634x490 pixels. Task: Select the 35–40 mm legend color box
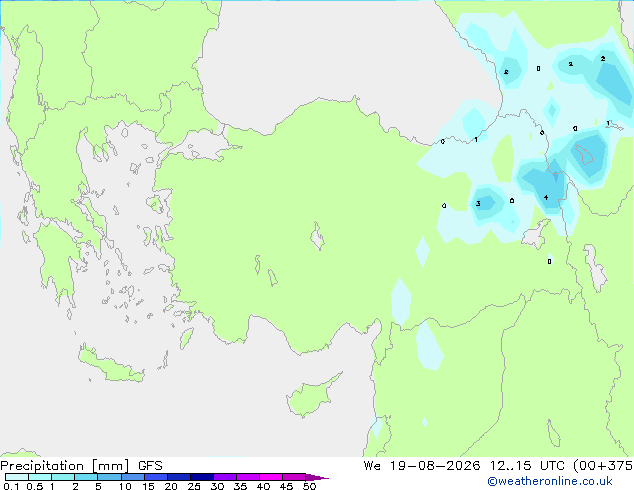pos(248,477)
